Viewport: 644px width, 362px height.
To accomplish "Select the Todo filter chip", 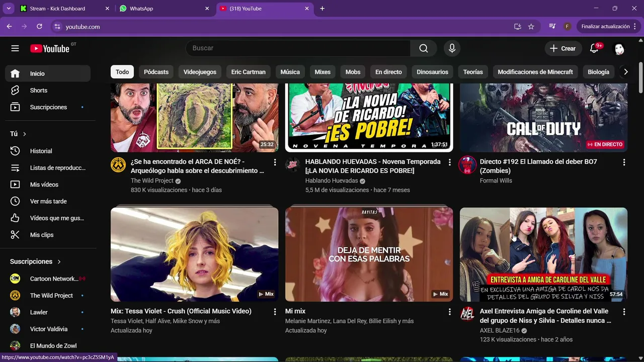I will coord(122,72).
